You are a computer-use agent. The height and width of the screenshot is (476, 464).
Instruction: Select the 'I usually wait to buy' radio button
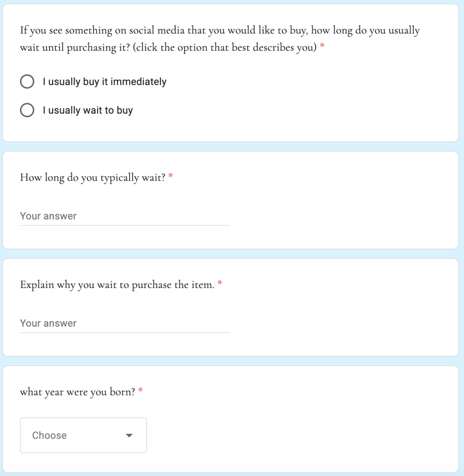point(27,110)
